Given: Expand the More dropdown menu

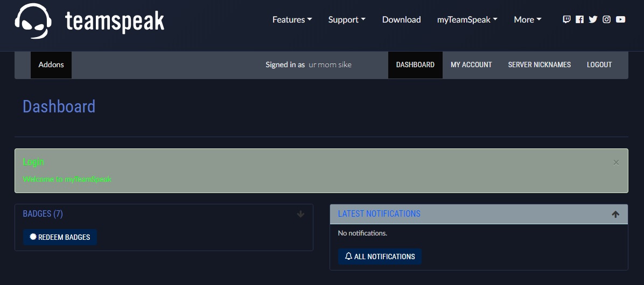Looking at the screenshot, I should click(528, 20).
